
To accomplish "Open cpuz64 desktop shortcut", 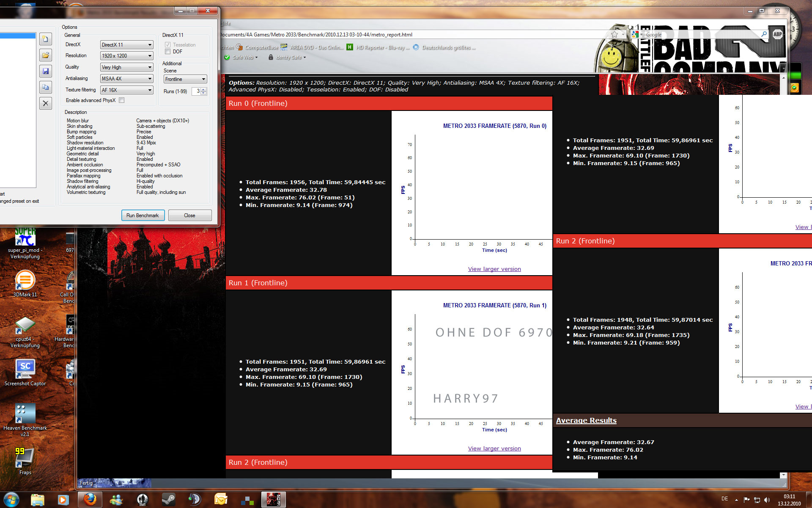I will coord(25,332).
